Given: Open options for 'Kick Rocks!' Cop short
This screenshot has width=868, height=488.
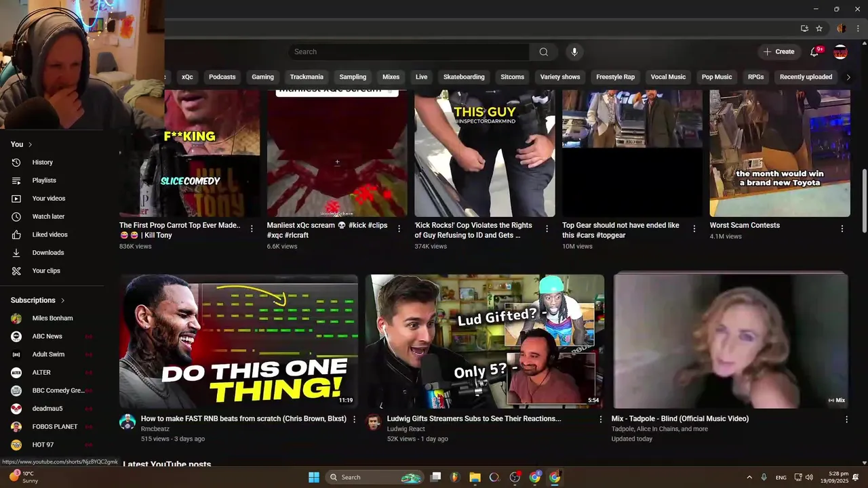Looking at the screenshot, I should [x=547, y=229].
